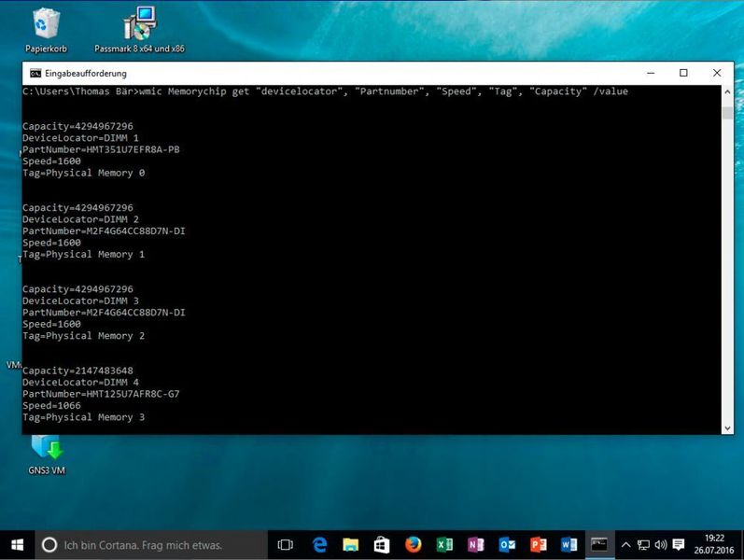The height and width of the screenshot is (560, 744).
Task: Click the console vertical scrollbar thumb
Action: click(727, 113)
